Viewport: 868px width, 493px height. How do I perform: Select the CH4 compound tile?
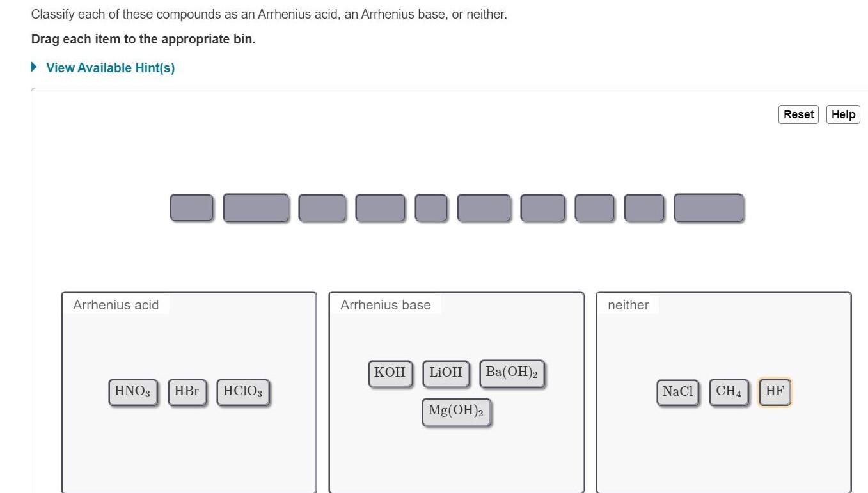(729, 392)
